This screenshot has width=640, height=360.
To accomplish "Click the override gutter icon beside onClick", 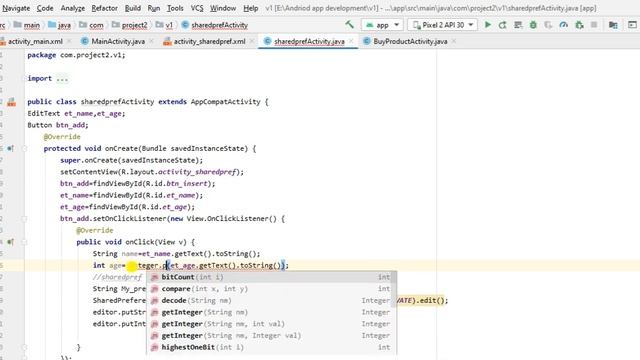I will [10, 242].
